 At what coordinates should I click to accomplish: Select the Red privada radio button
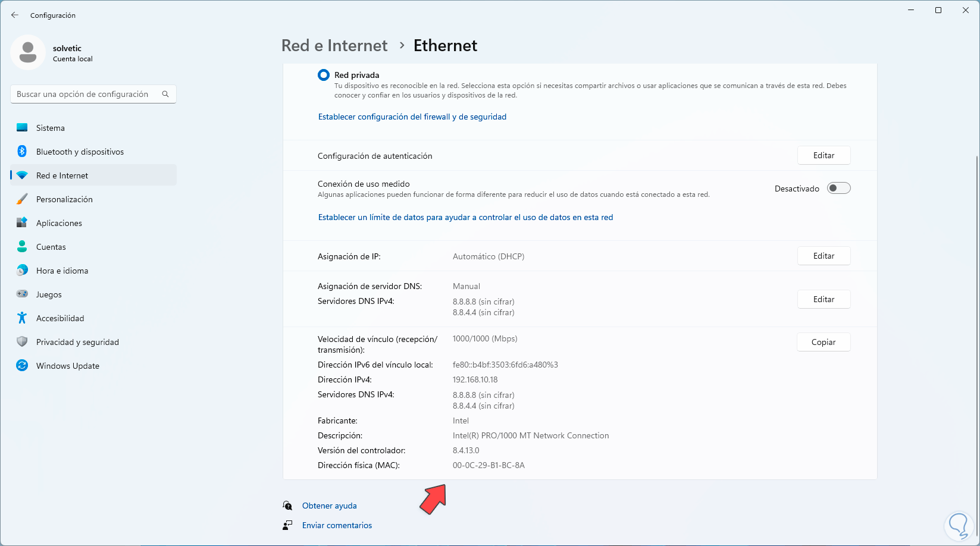coord(324,75)
